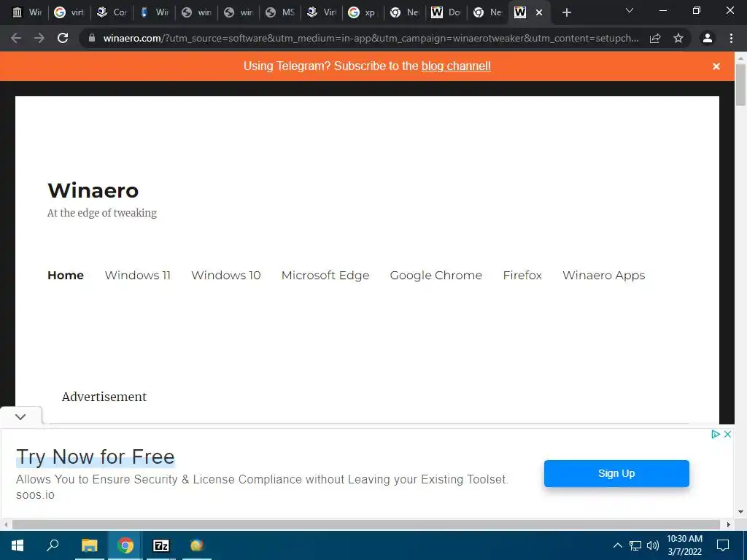
Task: Switch to the first tab with archive icon
Action: [x=27, y=12]
